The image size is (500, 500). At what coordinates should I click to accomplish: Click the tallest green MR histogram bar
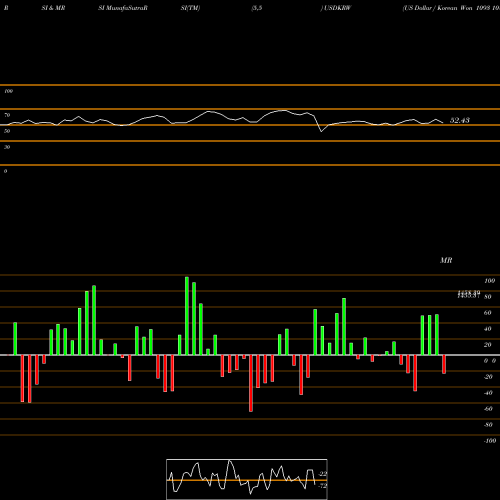coord(187,316)
